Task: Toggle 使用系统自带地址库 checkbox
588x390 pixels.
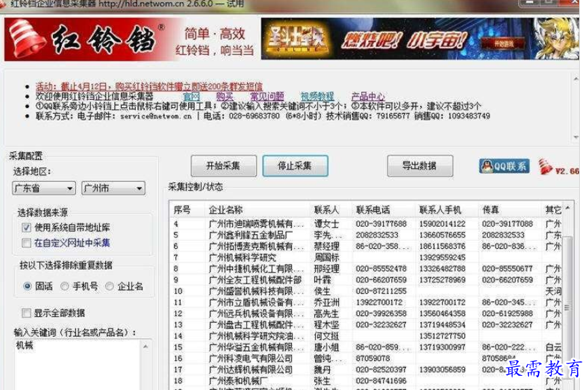Action: [26, 227]
